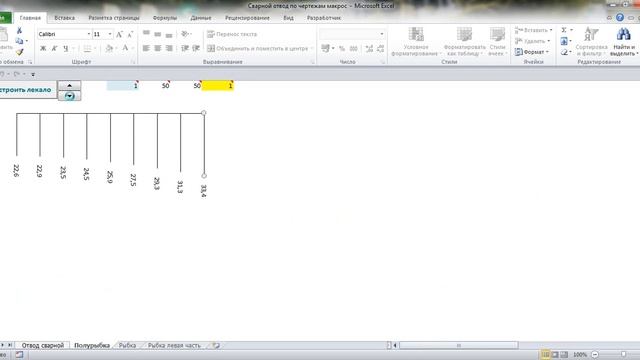The image size is (640, 360).
Task: Toggle Underline (Ч) formatting
Action: 66,49
